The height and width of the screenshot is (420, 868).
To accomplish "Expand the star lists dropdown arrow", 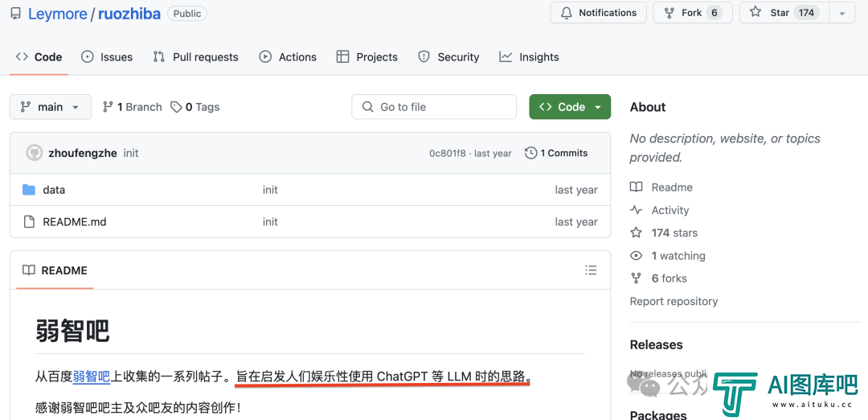I will click(x=842, y=13).
